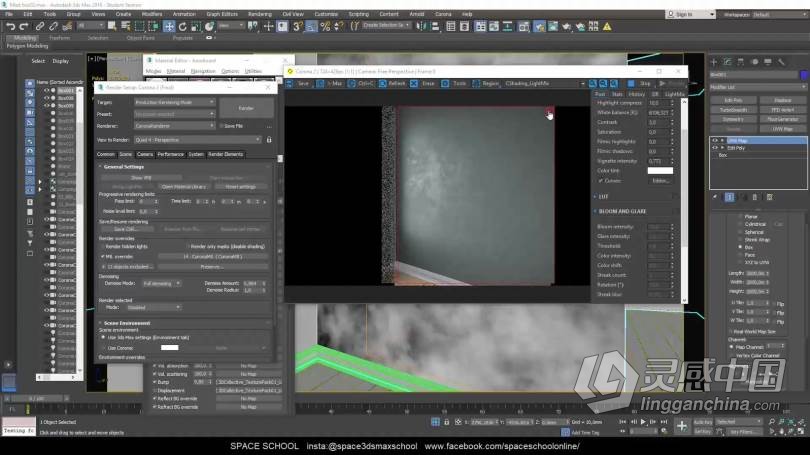Open the Modifier List dropdown
The height and width of the screenshot is (455, 810).
tap(758, 87)
